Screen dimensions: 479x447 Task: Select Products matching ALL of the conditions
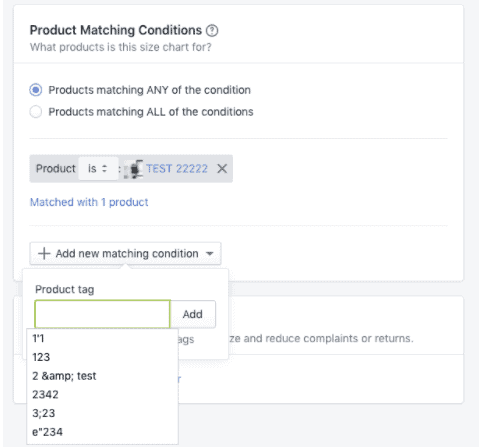coord(36,112)
